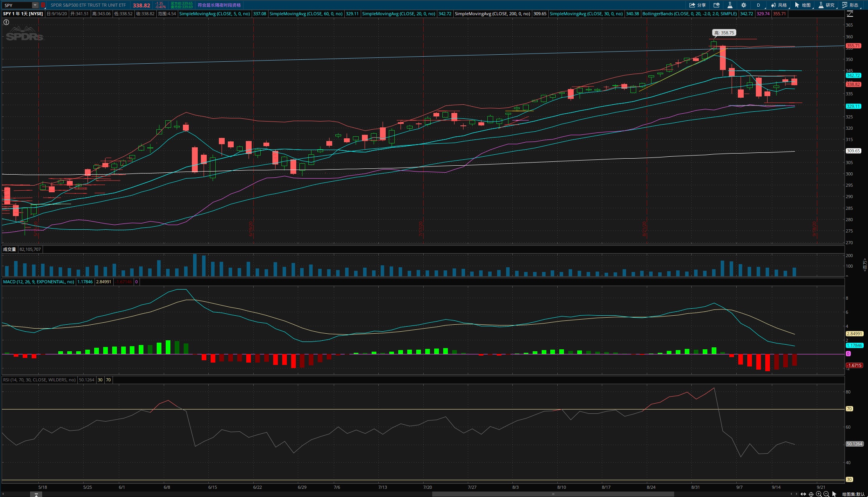Open chart settings gear icon
The width and height of the screenshot is (868, 497).
tap(744, 5)
